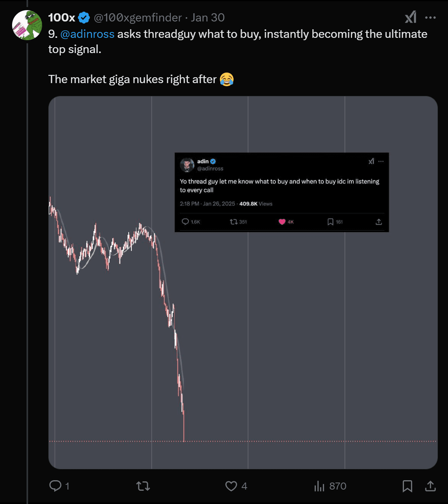Click the verified badge next to 100x
This screenshot has height=504, width=448.
click(82, 17)
